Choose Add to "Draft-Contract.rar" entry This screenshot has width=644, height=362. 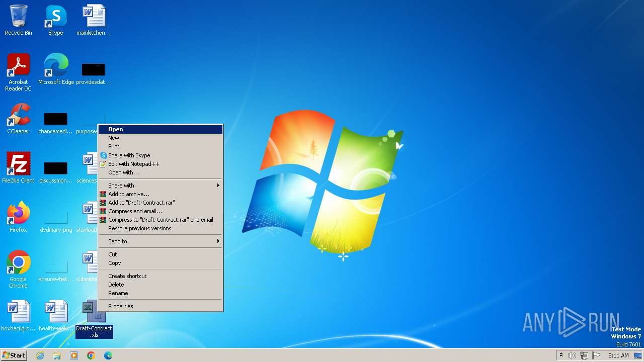(160, 203)
